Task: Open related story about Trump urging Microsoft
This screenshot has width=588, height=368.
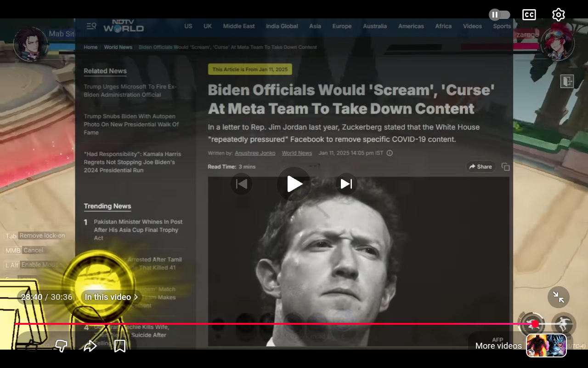Action: (130, 91)
